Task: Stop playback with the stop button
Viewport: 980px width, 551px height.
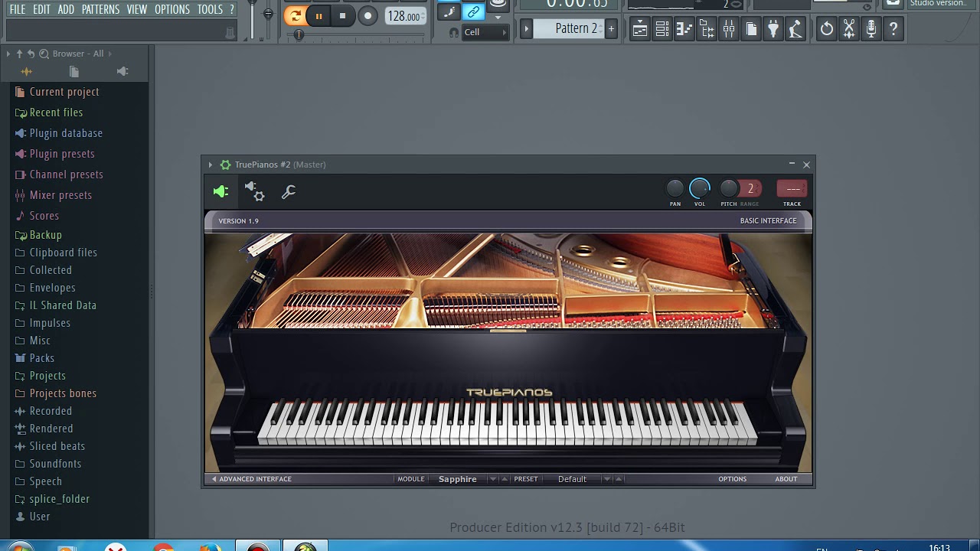Action: [x=342, y=15]
